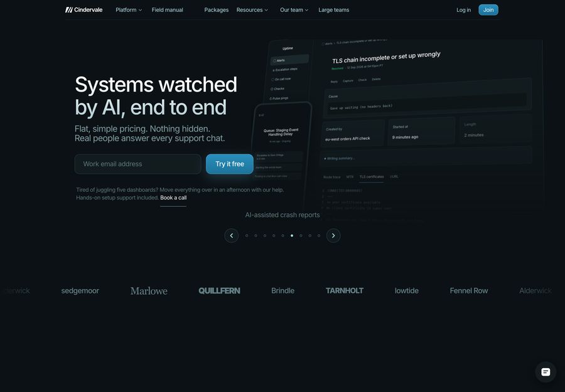Image resolution: width=565 pixels, height=392 pixels.
Task: Select the second carousel dot
Action: (x=256, y=235)
